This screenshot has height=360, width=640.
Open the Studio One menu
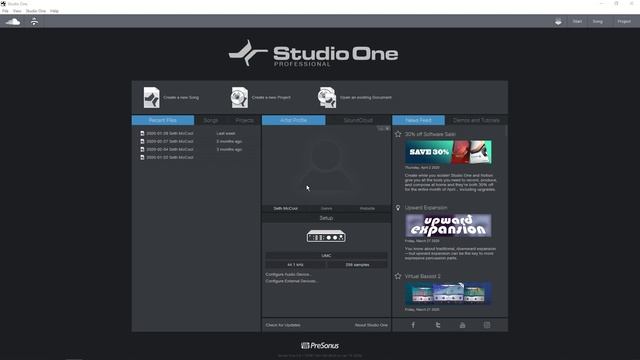[36, 11]
